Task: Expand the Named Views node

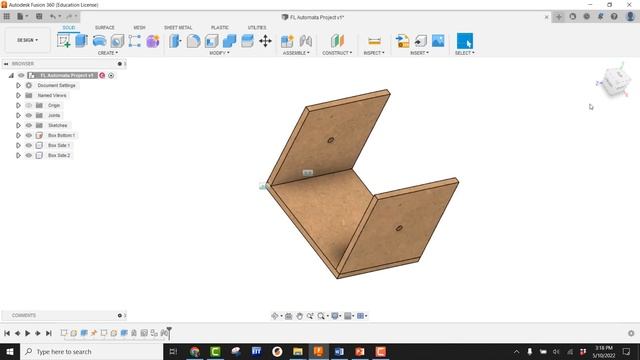Action: pyautogui.click(x=18, y=96)
